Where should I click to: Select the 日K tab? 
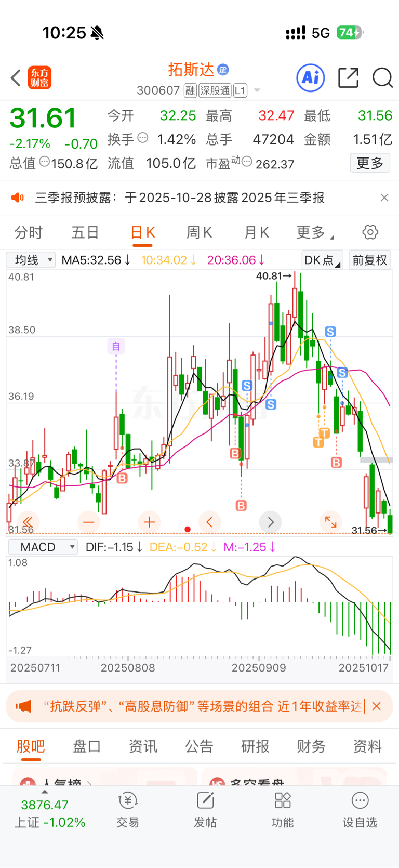[x=142, y=232]
